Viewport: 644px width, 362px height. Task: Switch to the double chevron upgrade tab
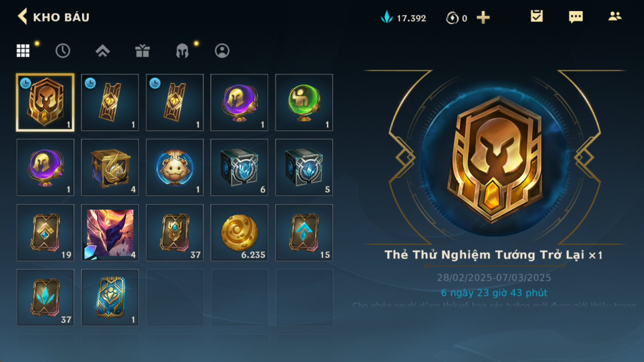point(103,51)
